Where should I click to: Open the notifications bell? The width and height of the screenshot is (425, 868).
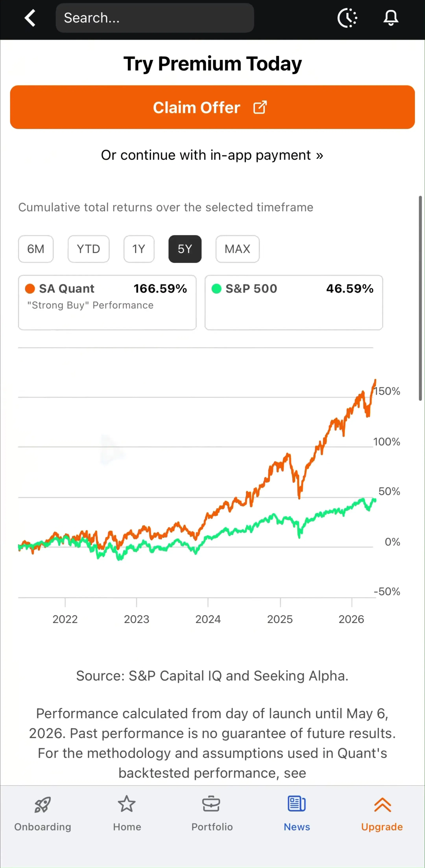tap(391, 18)
